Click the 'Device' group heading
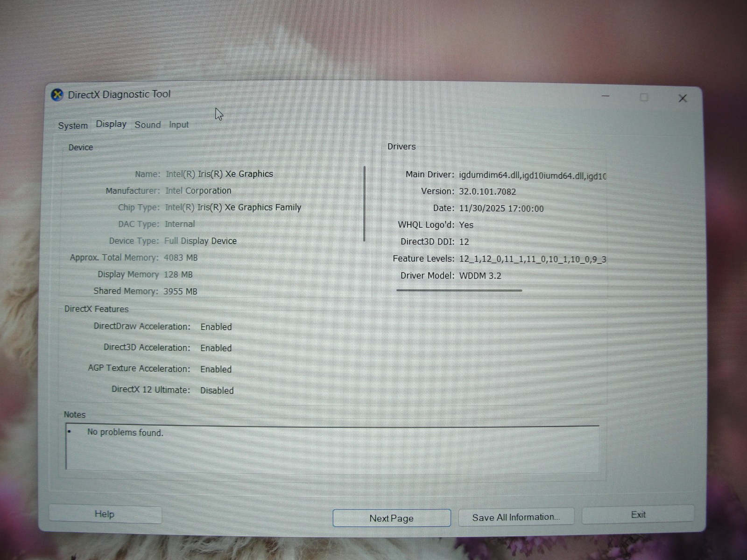Viewport: 747px width, 560px height. click(81, 147)
